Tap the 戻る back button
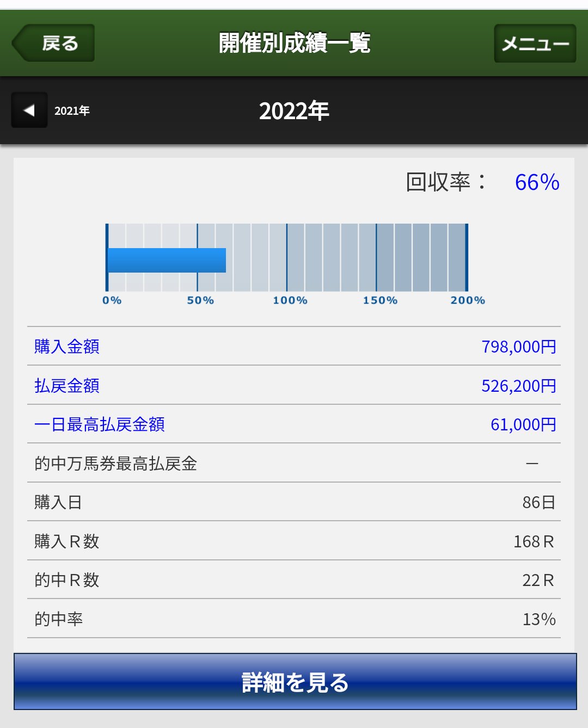The height and width of the screenshot is (728, 588). click(x=53, y=43)
